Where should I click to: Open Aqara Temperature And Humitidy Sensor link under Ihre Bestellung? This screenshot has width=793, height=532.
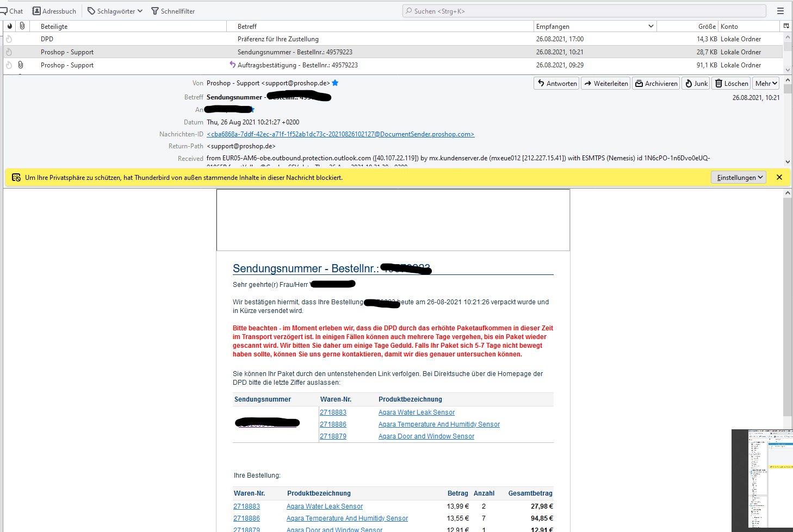tap(347, 518)
